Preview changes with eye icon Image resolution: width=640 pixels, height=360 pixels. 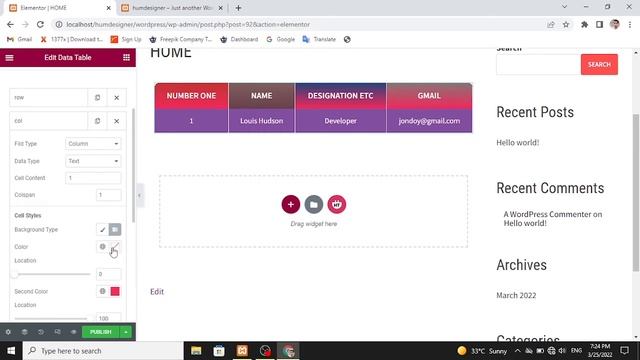tap(73, 332)
